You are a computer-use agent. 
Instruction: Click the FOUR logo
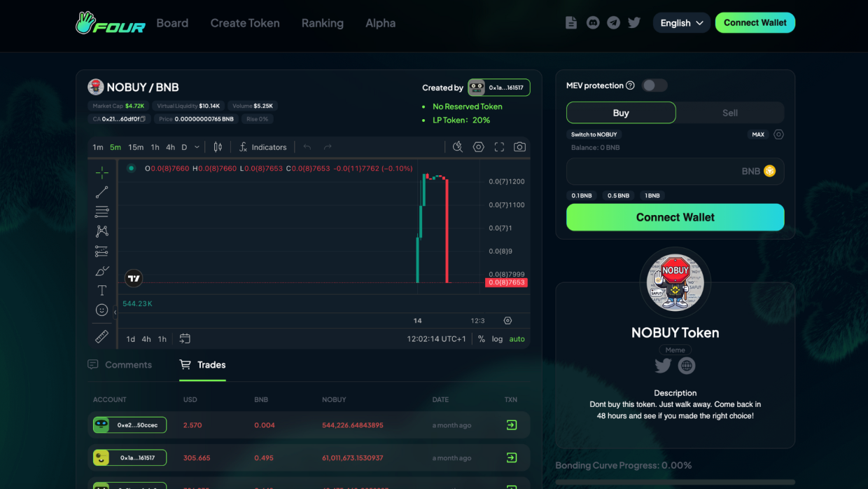[110, 23]
